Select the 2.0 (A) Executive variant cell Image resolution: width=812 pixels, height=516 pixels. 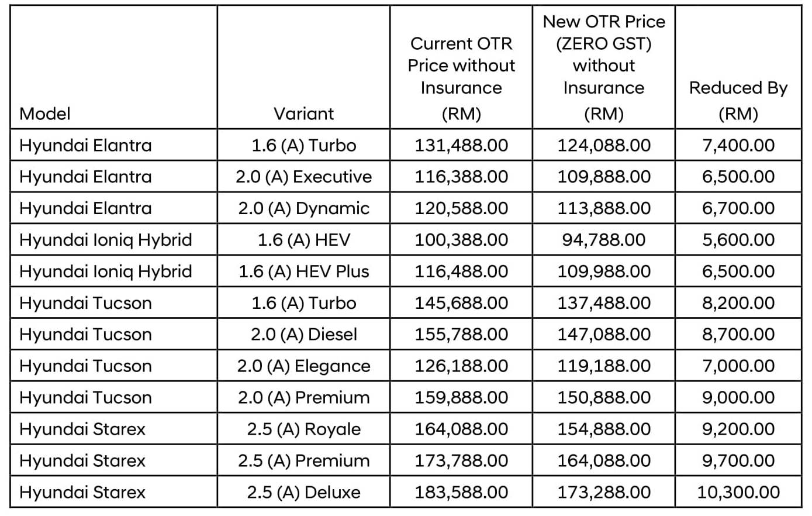coord(303,177)
